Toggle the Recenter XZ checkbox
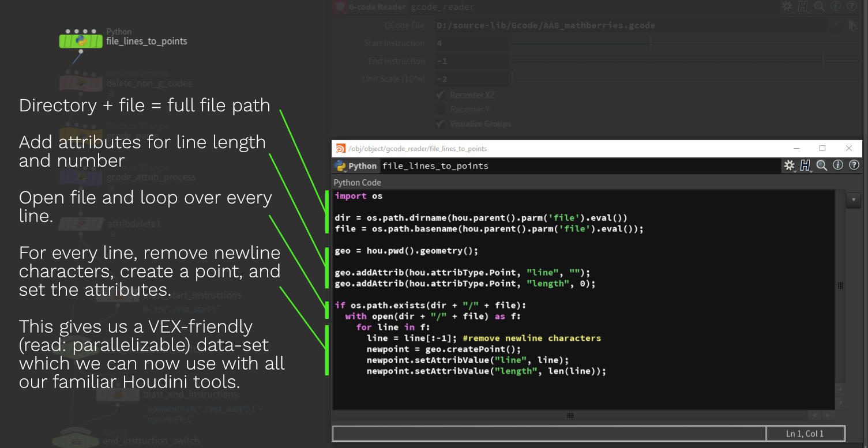868x448 pixels. [x=441, y=95]
